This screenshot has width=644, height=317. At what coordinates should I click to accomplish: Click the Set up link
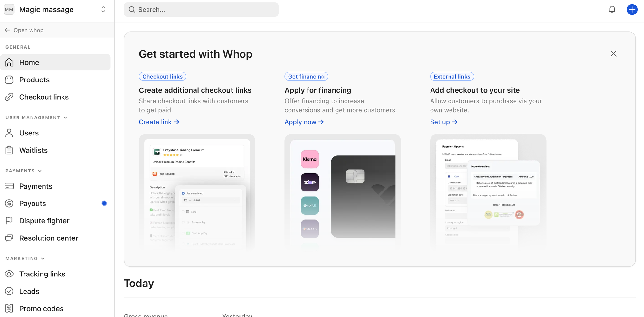click(444, 122)
